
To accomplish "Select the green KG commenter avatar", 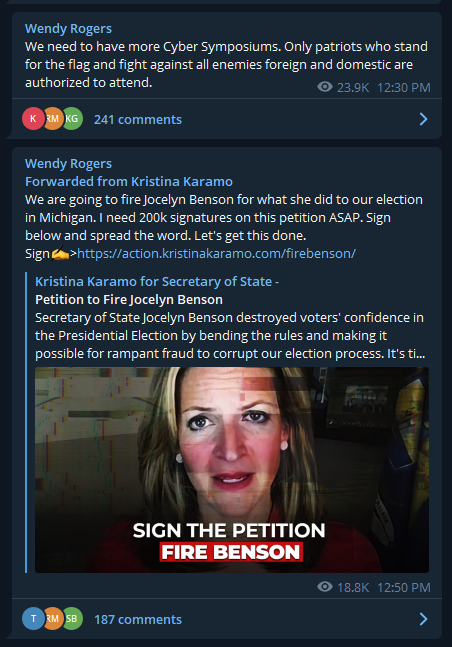I will point(73,119).
